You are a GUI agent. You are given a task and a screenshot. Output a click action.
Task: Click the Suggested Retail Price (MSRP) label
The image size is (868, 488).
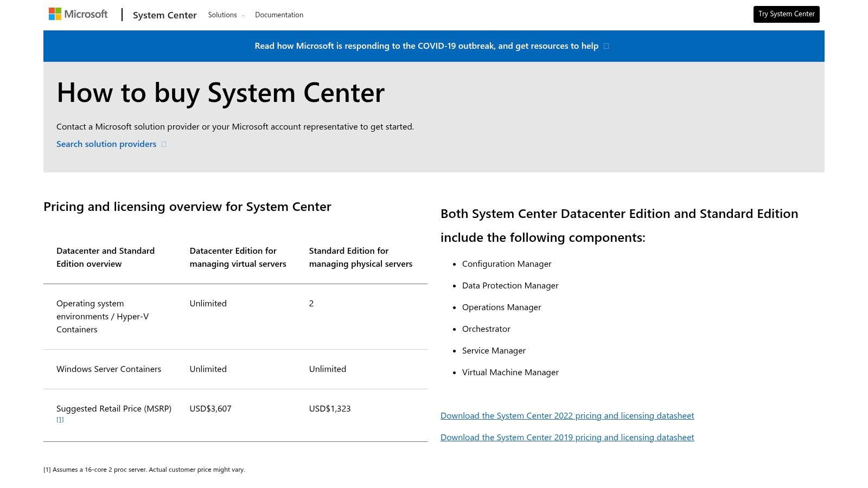tap(114, 409)
